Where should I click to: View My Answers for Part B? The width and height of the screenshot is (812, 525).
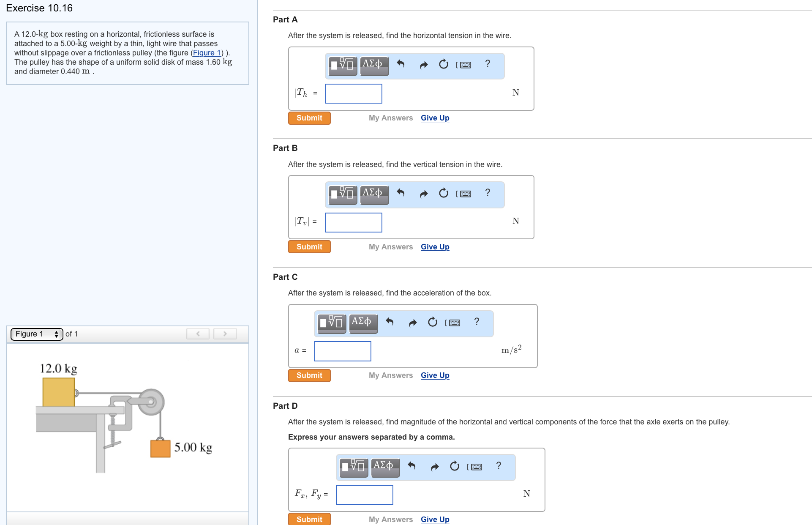pos(391,247)
